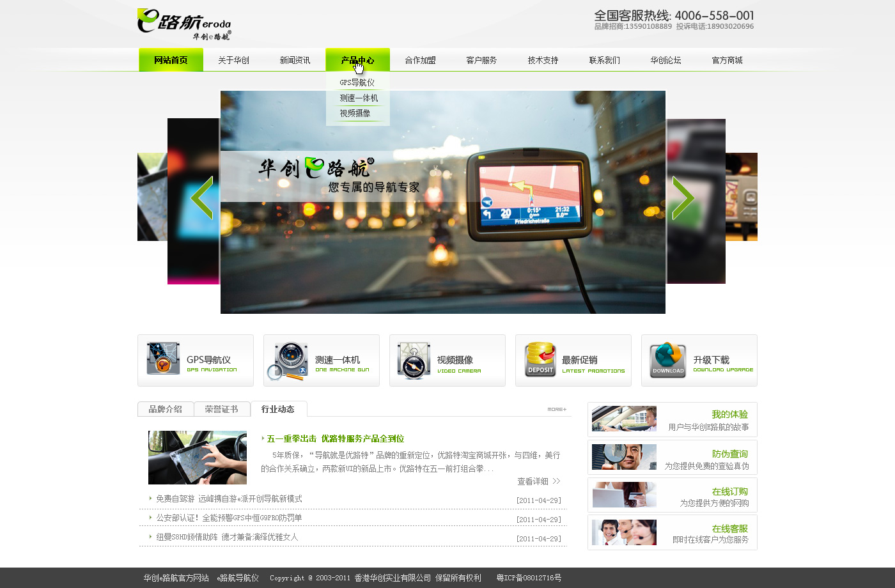Click the magnifier photo beside 防伪查询
895x588 pixels.
624,457
